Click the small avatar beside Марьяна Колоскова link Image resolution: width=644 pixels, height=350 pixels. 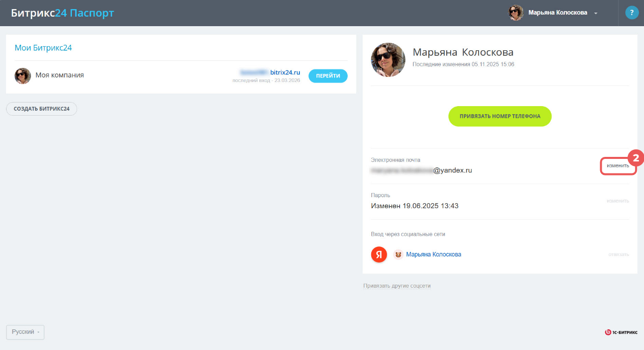tap(398, 254)
